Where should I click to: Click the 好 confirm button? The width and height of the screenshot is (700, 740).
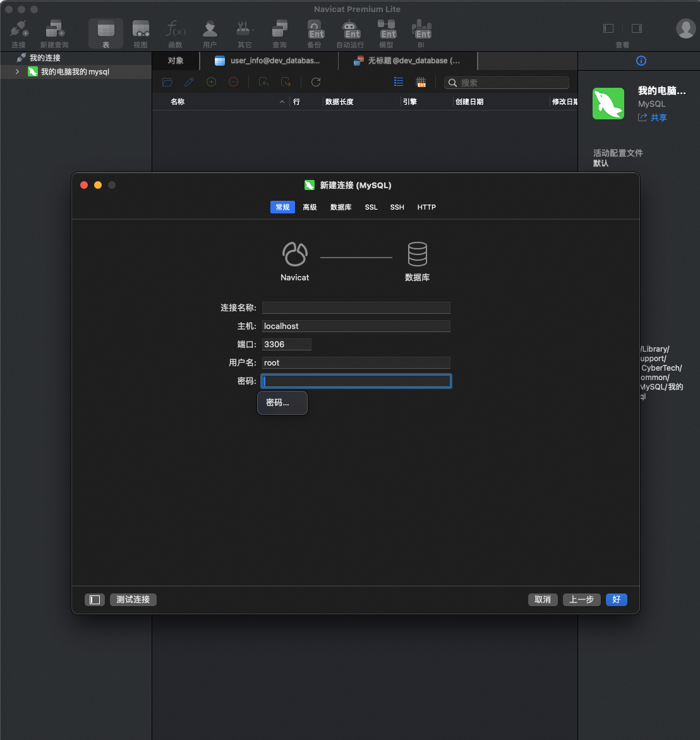617,600
